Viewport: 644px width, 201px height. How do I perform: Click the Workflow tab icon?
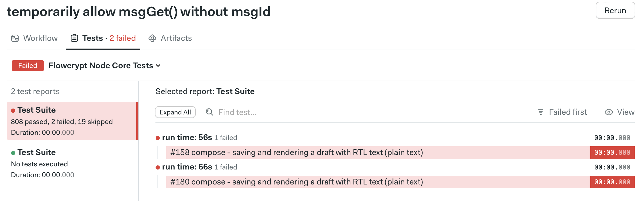pyautogui.click(x=15, y=38)
